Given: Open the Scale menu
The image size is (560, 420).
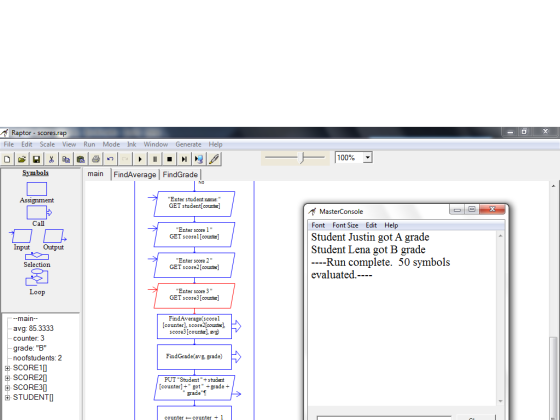Looking at the screenshot, I should [47, 144].
